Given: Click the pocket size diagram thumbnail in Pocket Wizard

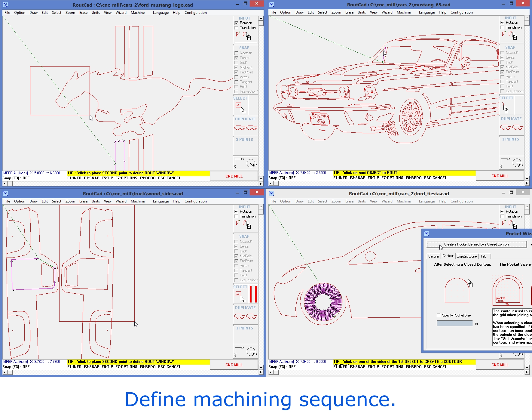Looking at the screenshot, I should [508, 290].
